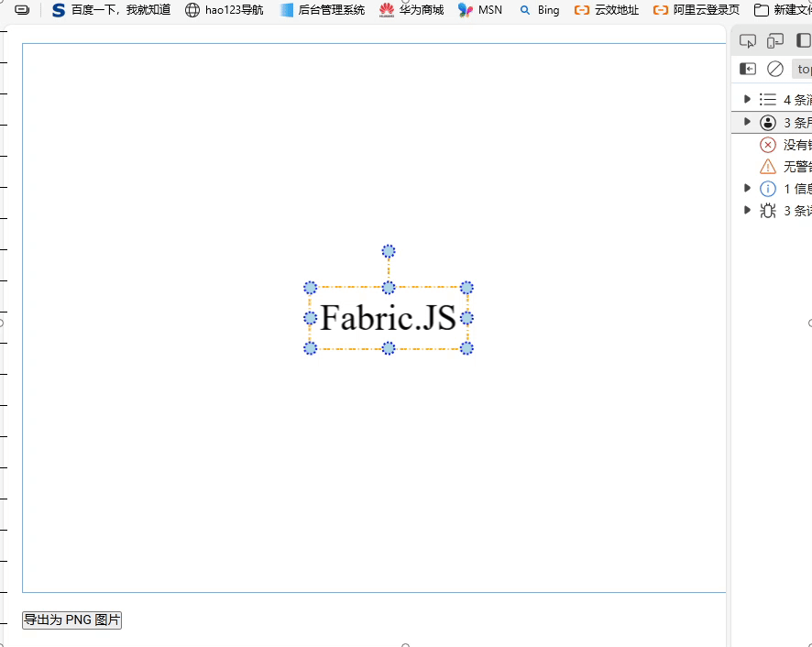Open the top frame context dropdown
The height and width of the screenshot is (647, 812).
click(802, 69)
